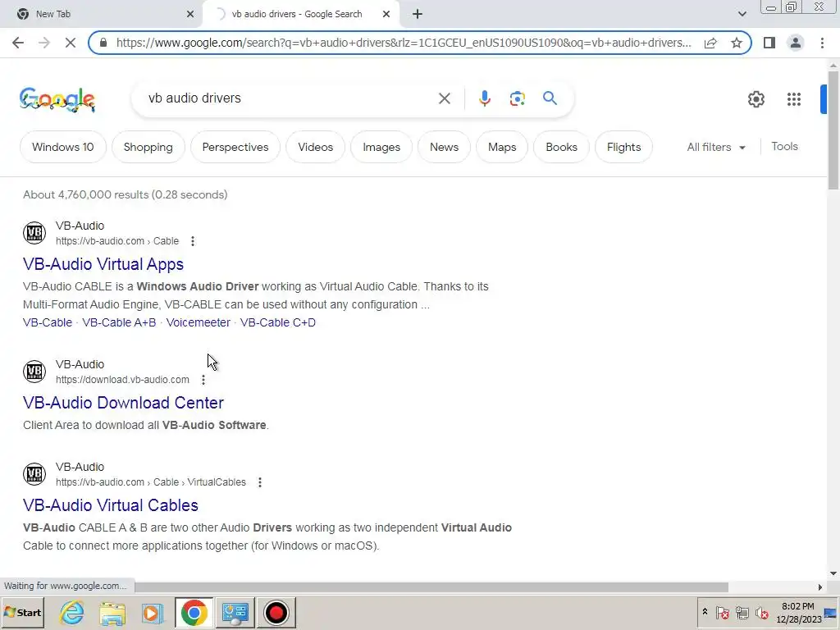The height and width of the screenshot is (630, 840).
Task: Click the https://download.vb-audio.com URL text
Action: pos(122,380)
